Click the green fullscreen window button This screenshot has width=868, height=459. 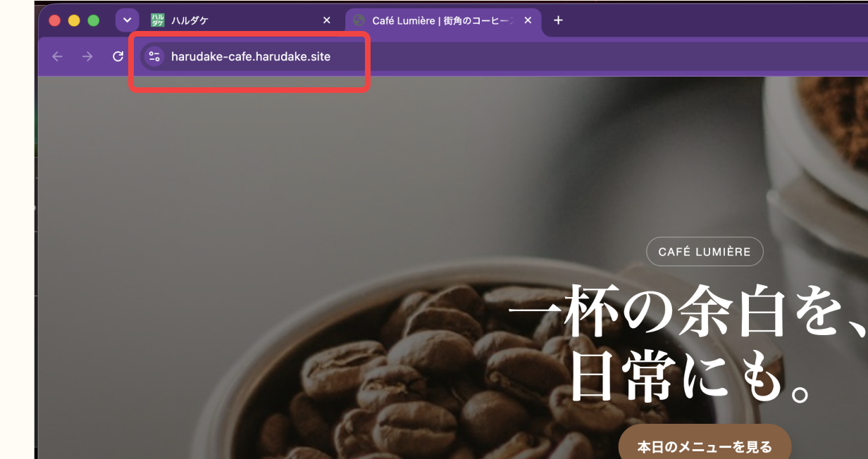point(93,20)
